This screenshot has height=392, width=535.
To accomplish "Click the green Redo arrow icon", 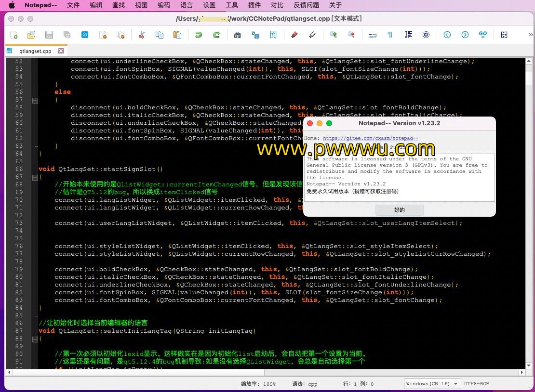I will click(216, 35).
